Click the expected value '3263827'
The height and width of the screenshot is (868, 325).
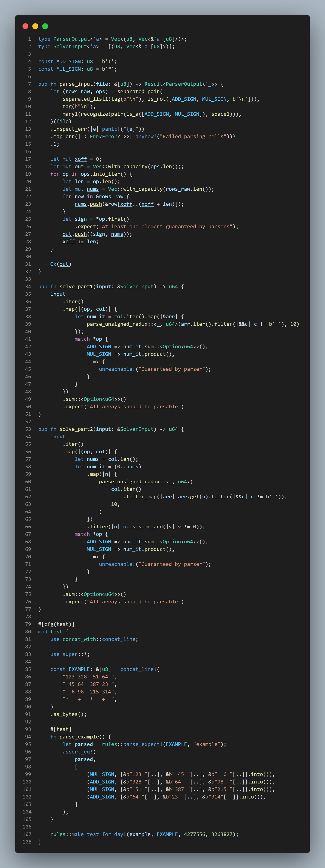click(222, 834)
